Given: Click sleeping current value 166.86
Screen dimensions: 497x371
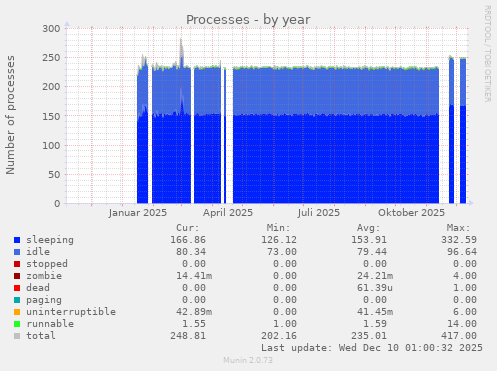Looking at the screenshot, I should point(188,240).
